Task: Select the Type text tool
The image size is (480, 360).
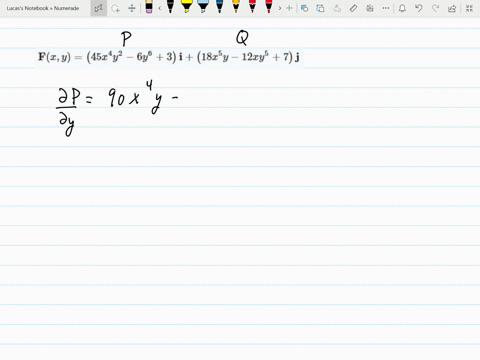Action: (99, 8)
